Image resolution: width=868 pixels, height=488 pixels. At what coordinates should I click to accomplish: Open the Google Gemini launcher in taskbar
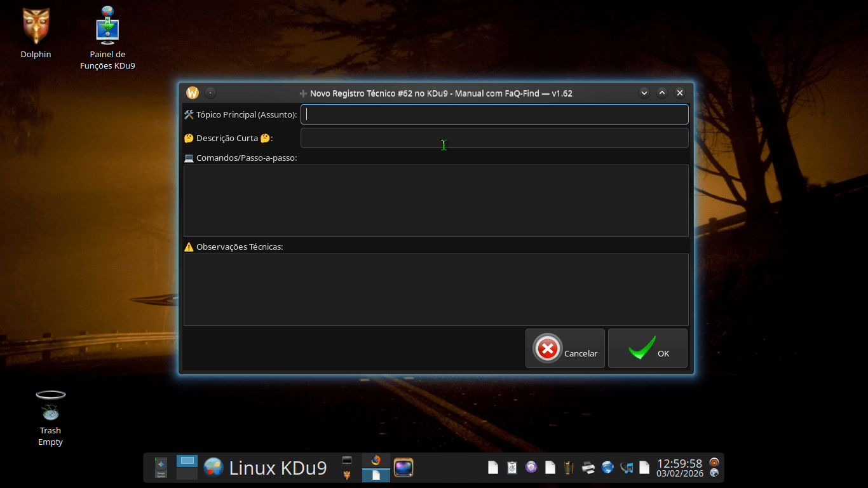[x=161, y=468]
